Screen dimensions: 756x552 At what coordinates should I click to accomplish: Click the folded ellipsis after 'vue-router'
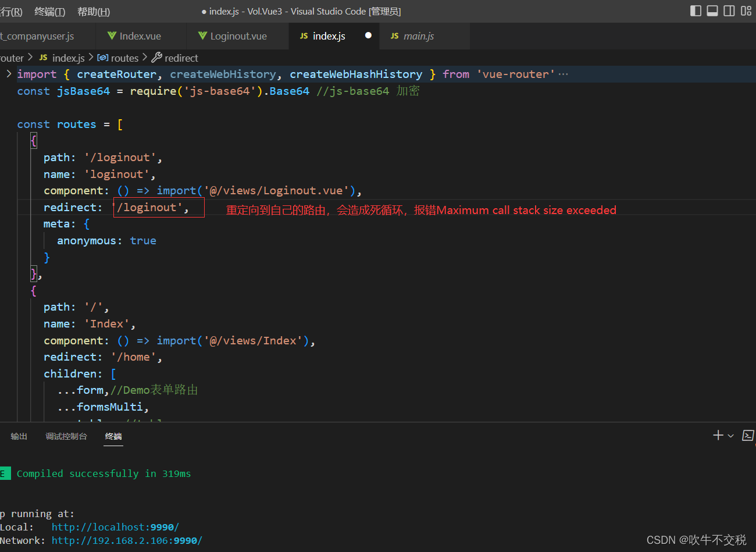point(563,74)
